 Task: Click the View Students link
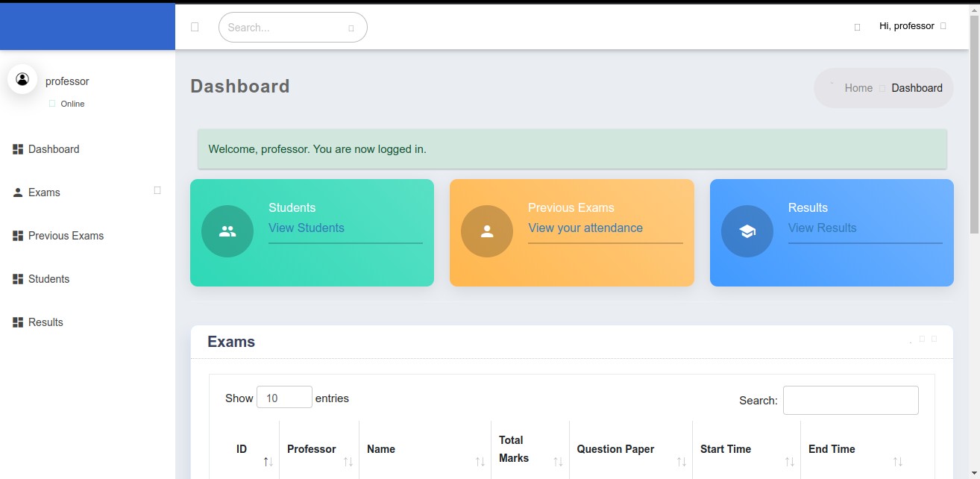[307, 228]
